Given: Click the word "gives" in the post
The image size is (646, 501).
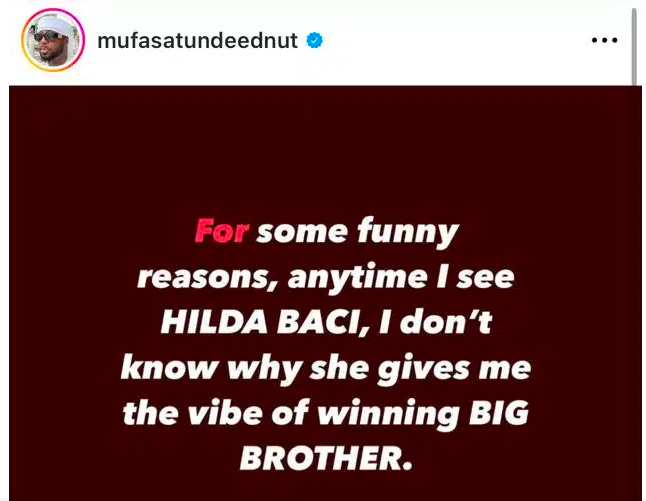Looking at the screenshot, I should coord(424,370).
